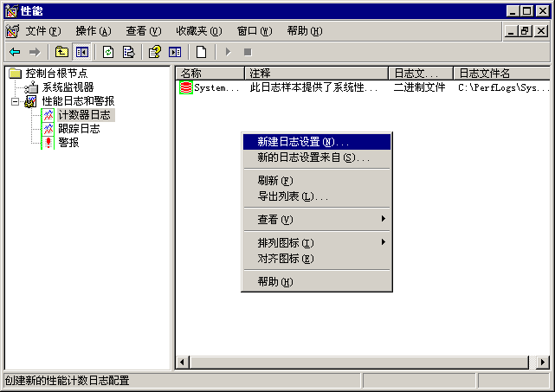Image resolution: width=555 pixels, height=392 pixels.
Task: Restore the inner console child window
Action: (x=526, y=31)
